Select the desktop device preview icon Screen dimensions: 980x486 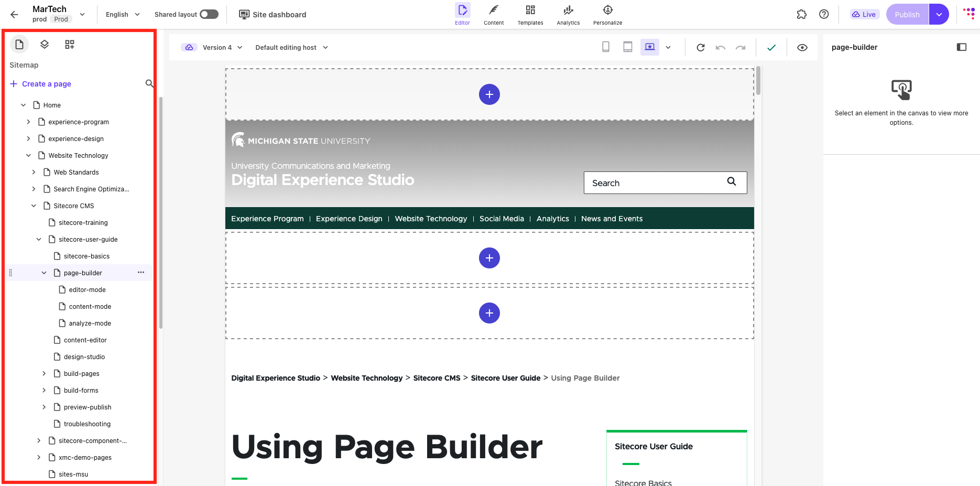[x=650, y=47]
